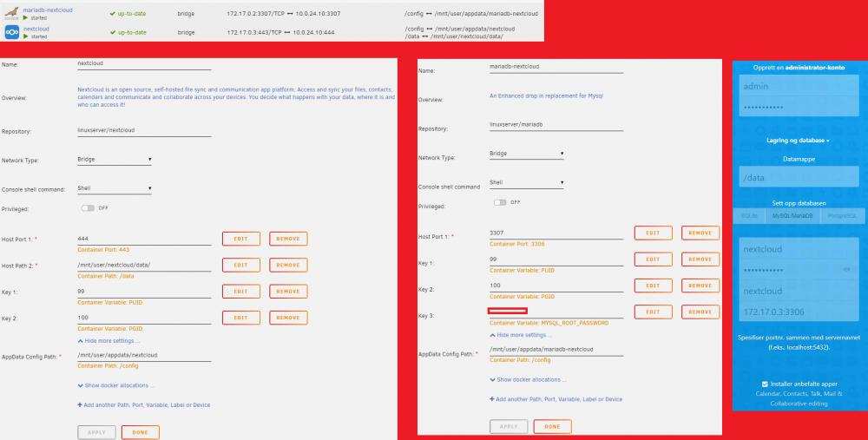
Task: Remove Key 1 PUID in mariadb form
Action: click(700, 259)
